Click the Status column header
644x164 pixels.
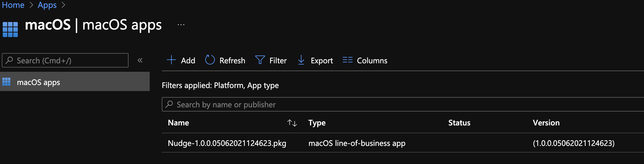click(x=459, y=123)
